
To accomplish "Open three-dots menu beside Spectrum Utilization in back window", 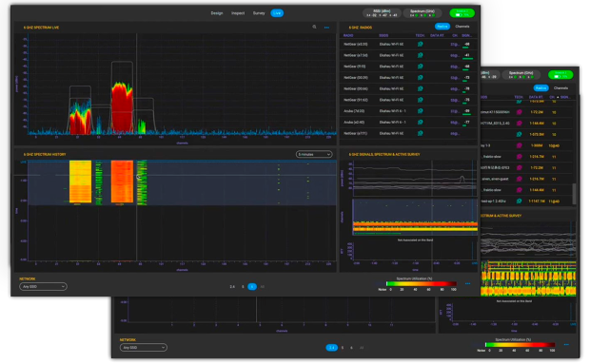I will (566, 344).
